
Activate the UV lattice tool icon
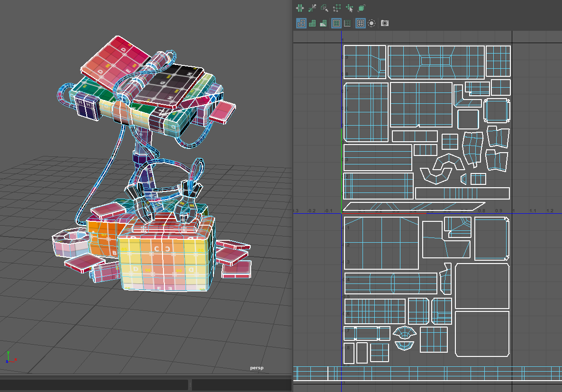point(337,8)
